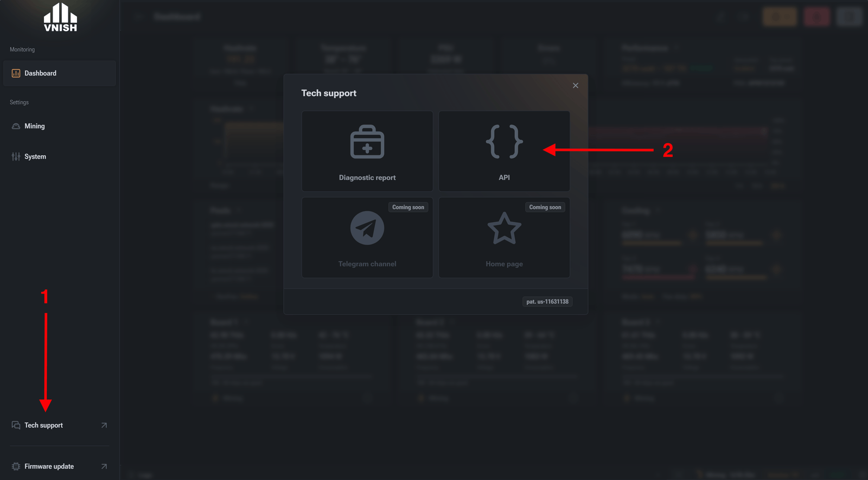This screenshot has height=480, width=868.
Task: Click the Home page star icon
Action: click(x=504, y=228)
